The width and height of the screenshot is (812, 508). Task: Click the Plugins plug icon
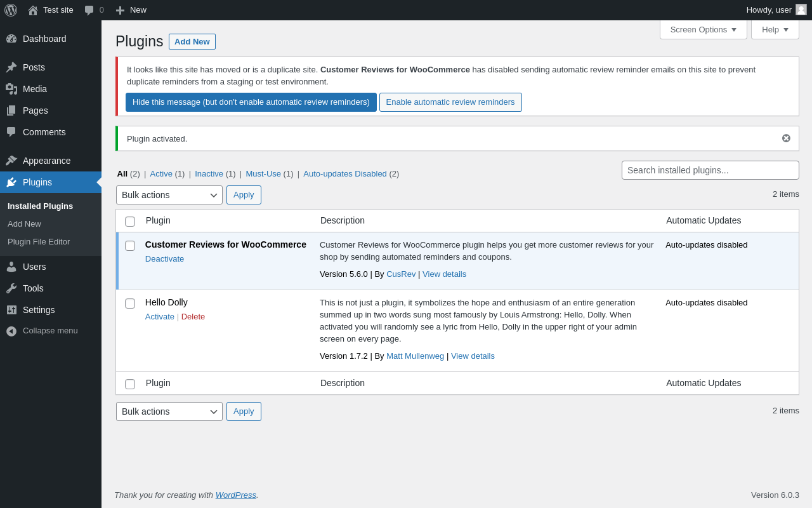[11, 182]
